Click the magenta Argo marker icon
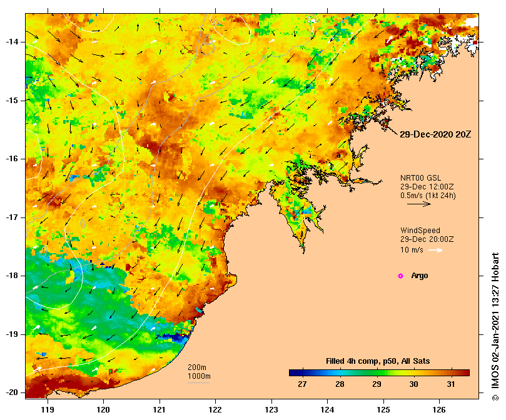The image size is (506, 420). (x=400, y=276)
